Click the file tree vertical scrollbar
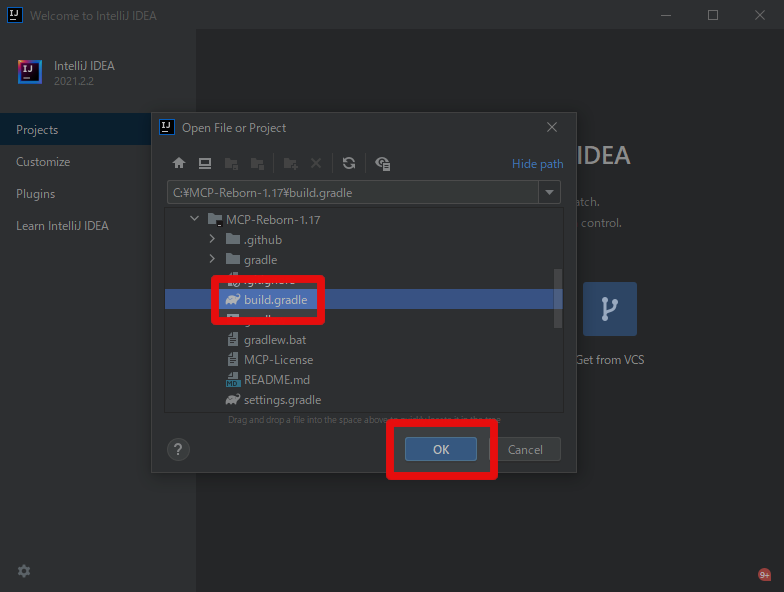Viewport: 784px width, 592px height. [x=558, y=298]
